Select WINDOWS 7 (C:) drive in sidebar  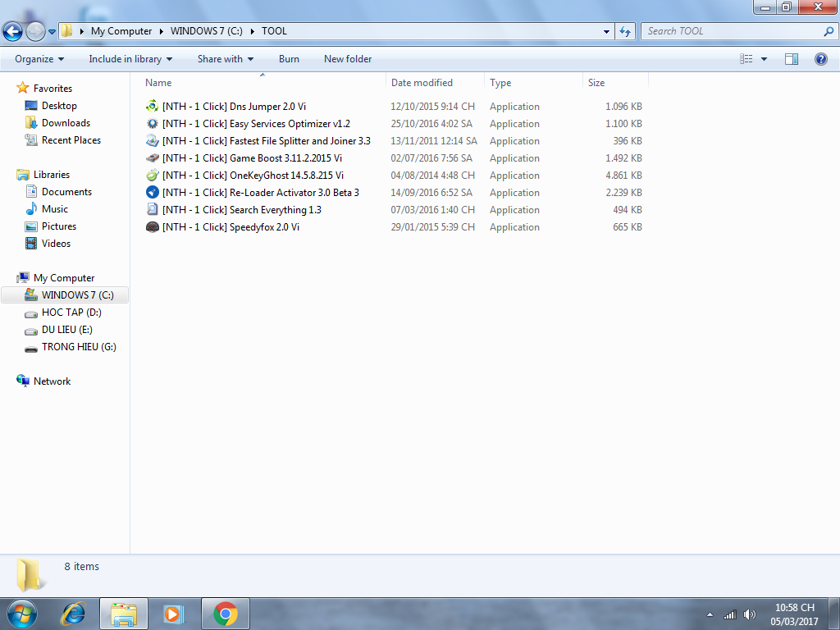click(x=65, y=295)
